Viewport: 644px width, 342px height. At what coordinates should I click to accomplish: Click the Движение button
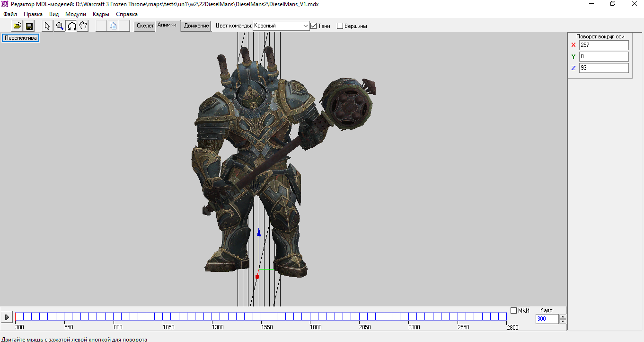point(196,26)
